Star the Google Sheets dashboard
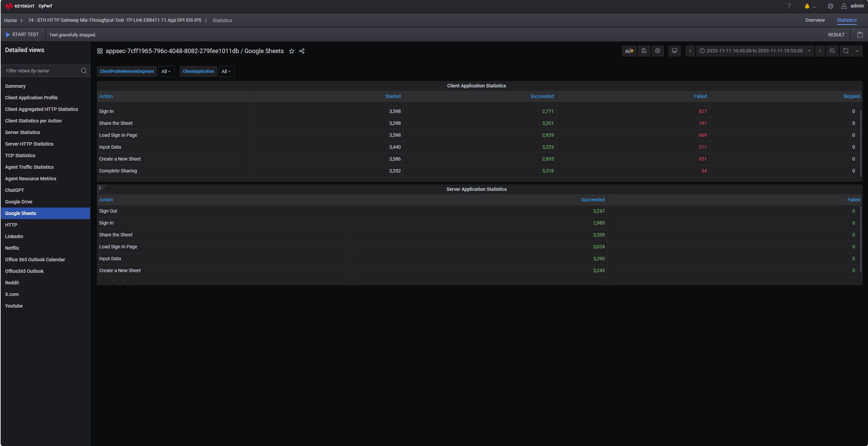The image size is (868, 446). click(x=291, y=51)
